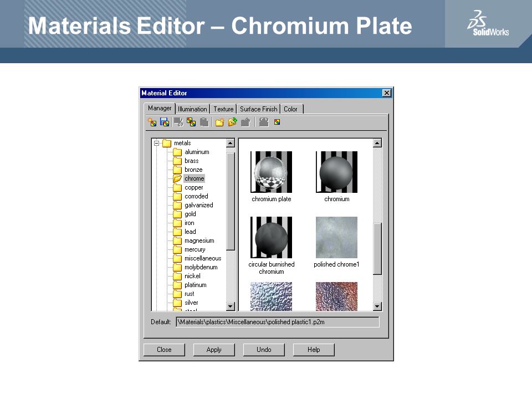Switch to the Manager tab
This screenshot has width=532, height=399.
160,108
